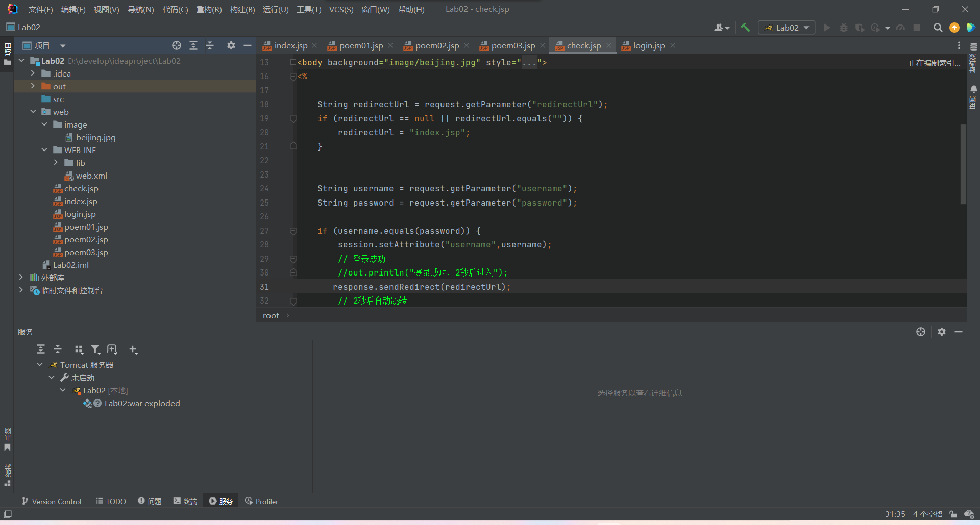Open the 运行(U) menu
The height and width of the screenshot is (525, 980).
[x=275, y=9]
